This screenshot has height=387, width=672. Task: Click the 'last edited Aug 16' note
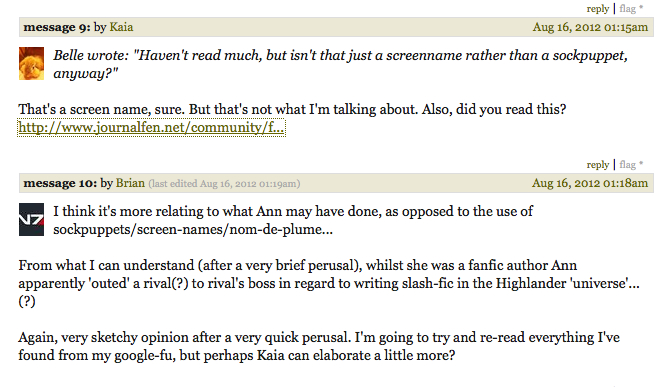[224, 183]
